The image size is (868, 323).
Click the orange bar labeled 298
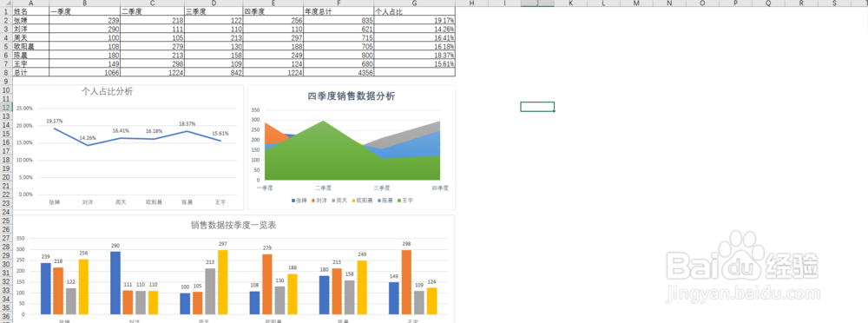click(x=407, y=282)
